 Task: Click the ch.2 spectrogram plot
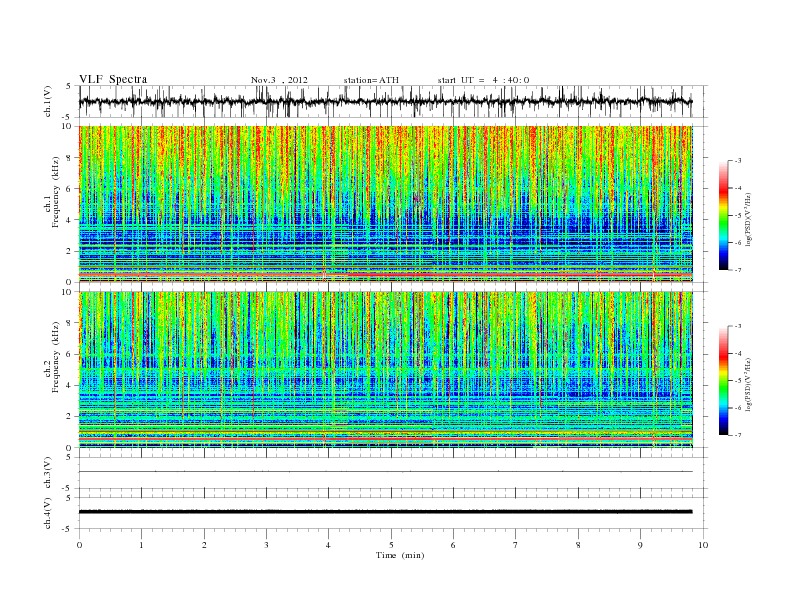385,370
